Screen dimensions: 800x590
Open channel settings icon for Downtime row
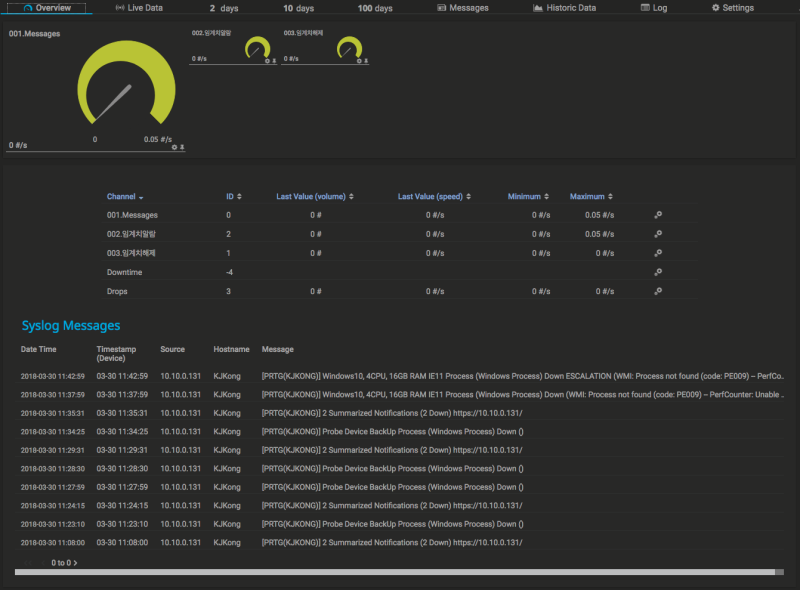pos(658,272)
